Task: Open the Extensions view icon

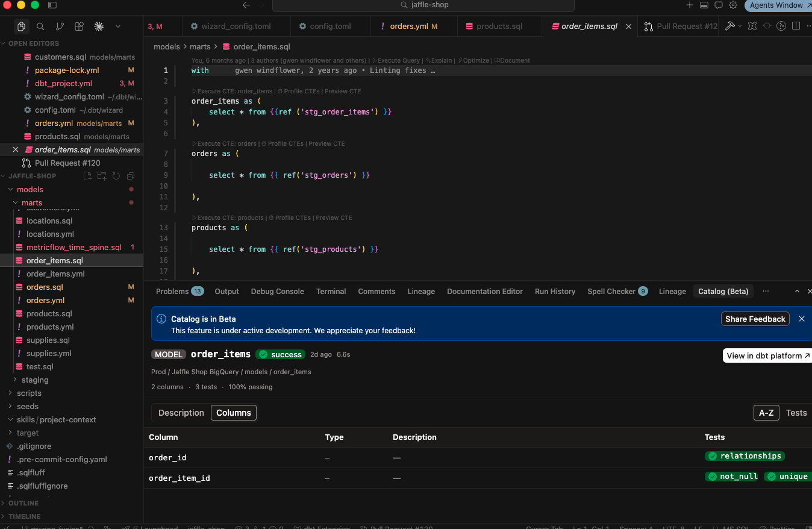Action: pyautogui.click(x=79, y=27)
